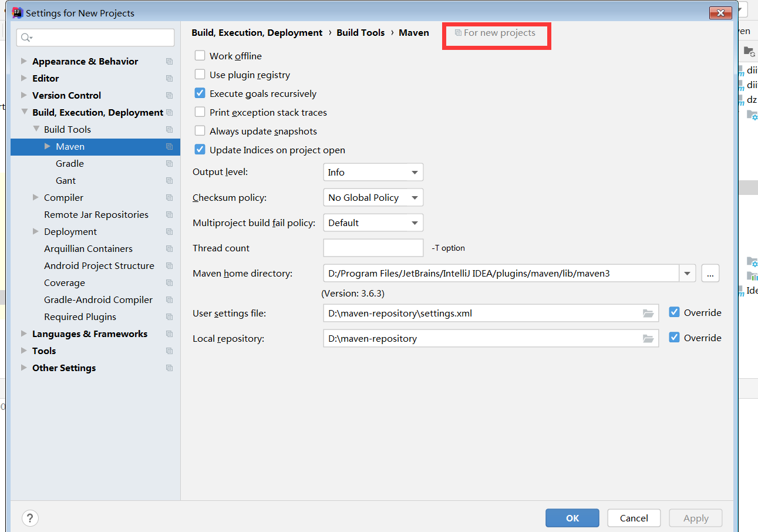Open the Checksum policy dropdown
The height and width of the screenshot is (532, 758).
pos(373,197)
